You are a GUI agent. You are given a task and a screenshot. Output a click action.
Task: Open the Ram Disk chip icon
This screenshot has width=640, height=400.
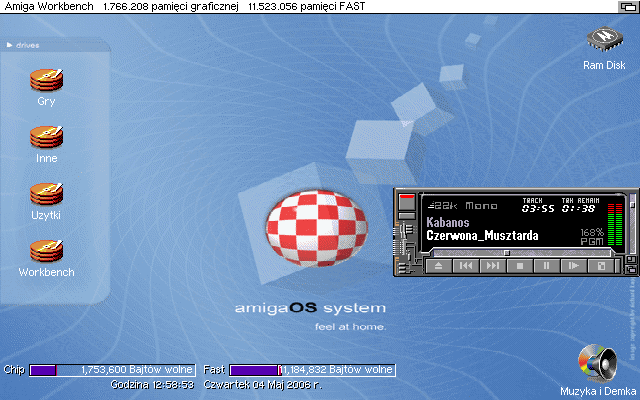(x=605, y=40)
